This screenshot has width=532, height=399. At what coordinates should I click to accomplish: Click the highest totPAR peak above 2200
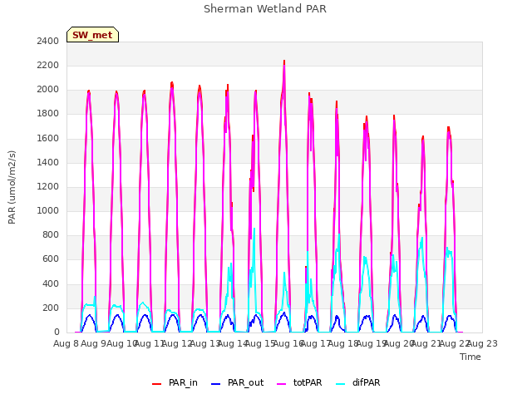[284, 65]
